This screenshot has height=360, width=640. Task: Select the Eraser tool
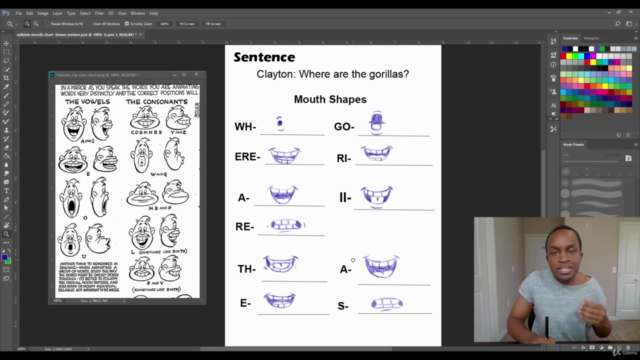click(x=6, y=147)
